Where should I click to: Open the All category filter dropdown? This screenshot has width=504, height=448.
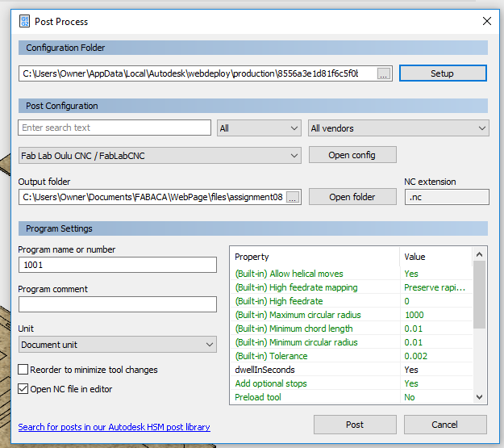pyautogui.click(x=259, y=128)
